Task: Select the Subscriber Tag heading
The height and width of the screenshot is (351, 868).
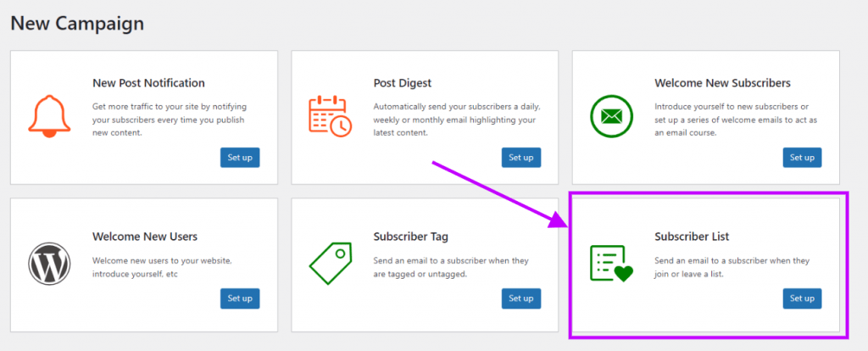Action: [411, 237]
